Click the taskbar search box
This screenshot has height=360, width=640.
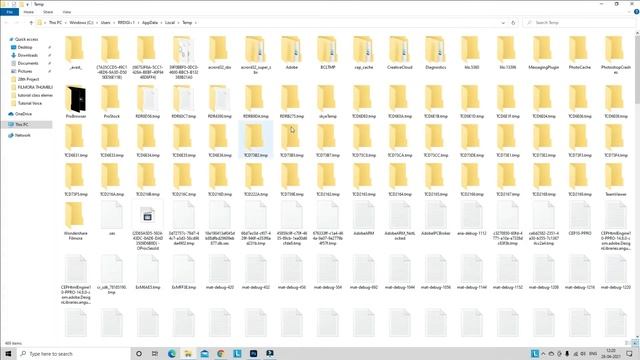coord(73,353)
